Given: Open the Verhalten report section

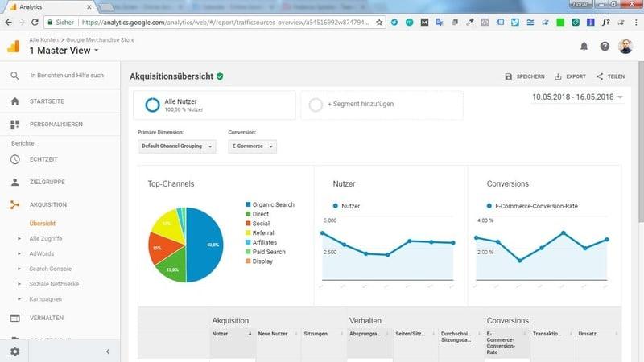Looking at the screenshot, I should click(x=47, y=318).
